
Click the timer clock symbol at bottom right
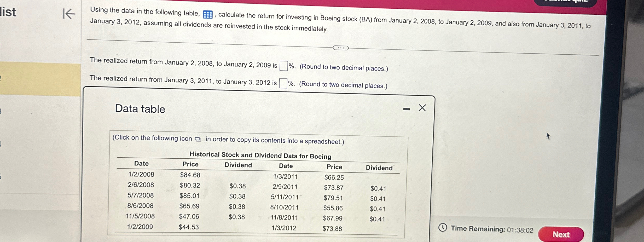click(x=442, y=228)
